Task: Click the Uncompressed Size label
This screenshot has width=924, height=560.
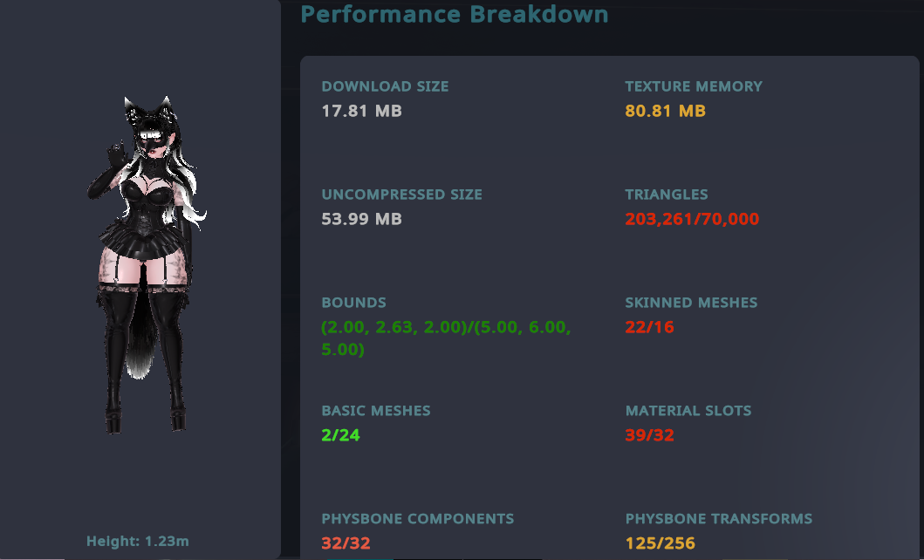Action: coord(401,195)
